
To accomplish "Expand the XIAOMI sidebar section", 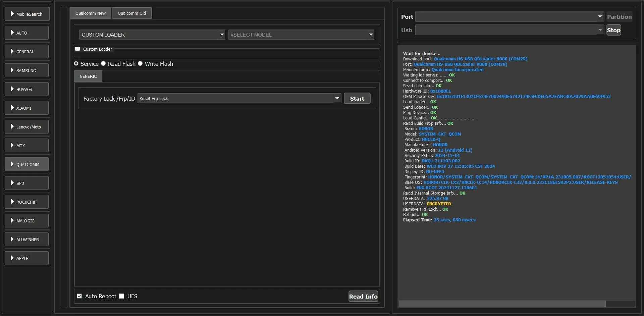I will pyautogui.click(x=27, y=108).
